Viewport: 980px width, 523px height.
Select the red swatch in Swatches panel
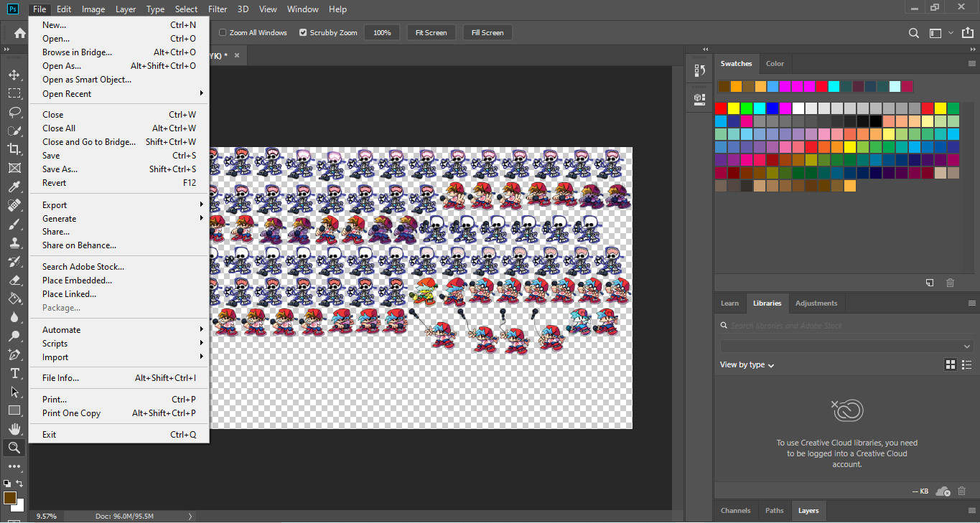point(722,108)
